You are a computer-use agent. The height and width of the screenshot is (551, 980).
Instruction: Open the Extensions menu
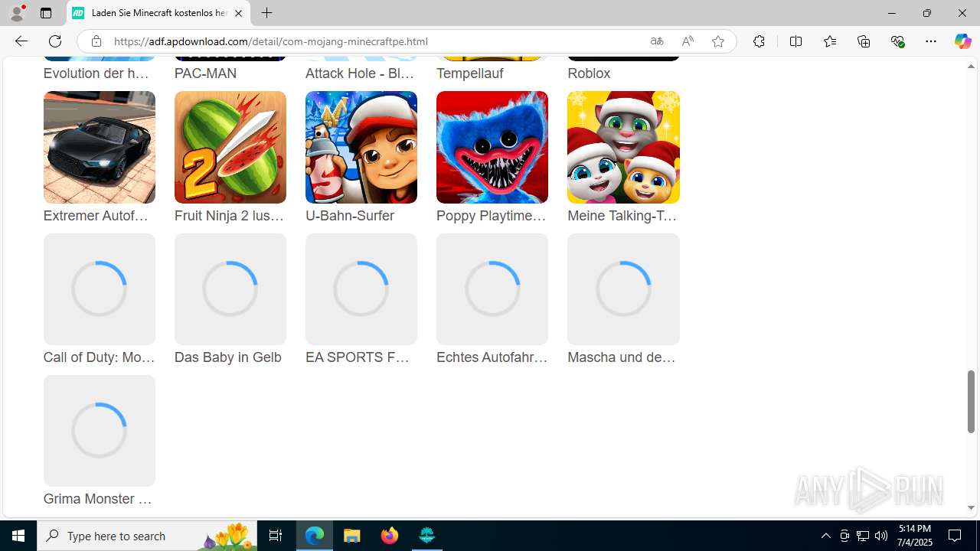(x=759, y=41)
